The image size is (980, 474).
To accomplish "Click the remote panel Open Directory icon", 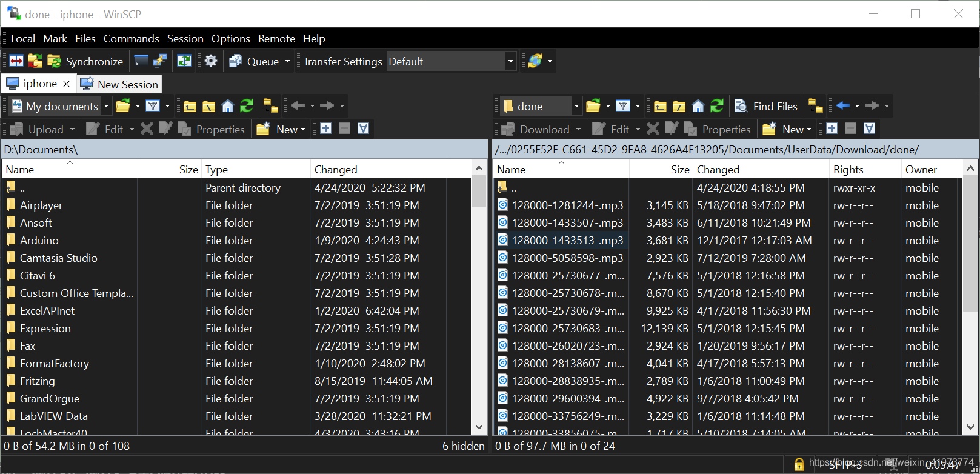I will point(593,106).
